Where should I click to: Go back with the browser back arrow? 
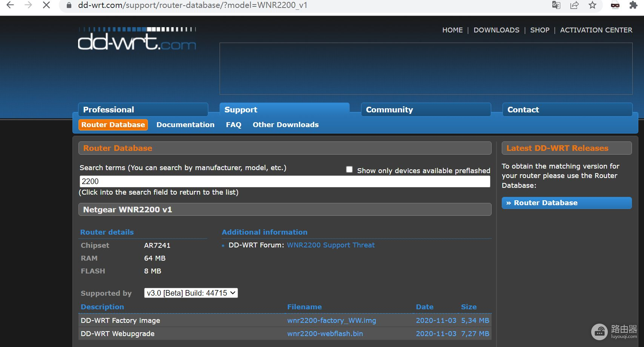pyautogui.click(x=10, y=5)
